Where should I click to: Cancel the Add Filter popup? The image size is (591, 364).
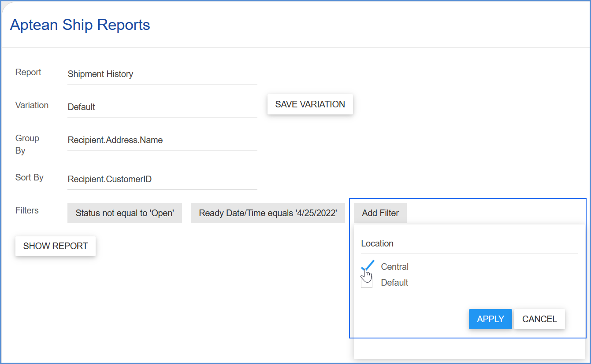point(539,319)
